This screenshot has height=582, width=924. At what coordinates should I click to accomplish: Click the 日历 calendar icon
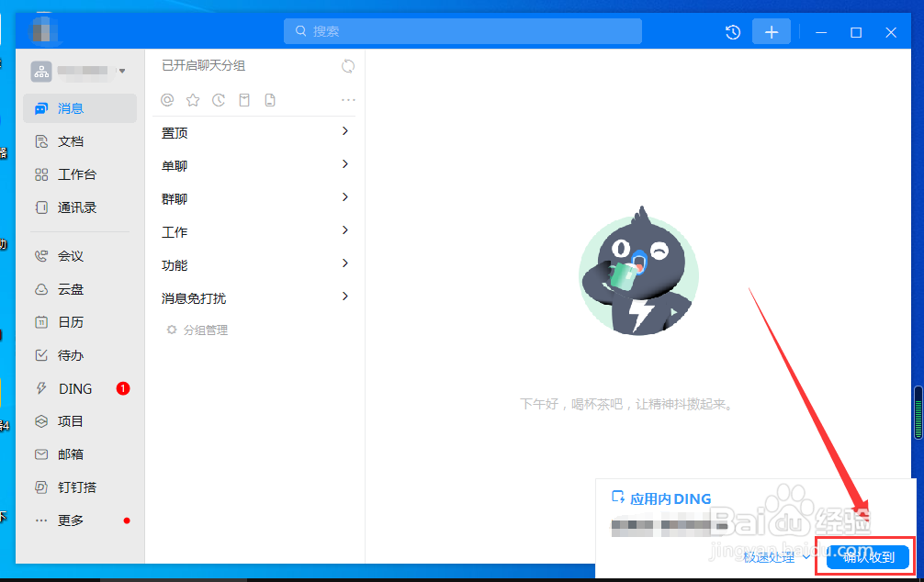(x=41, y=322)
